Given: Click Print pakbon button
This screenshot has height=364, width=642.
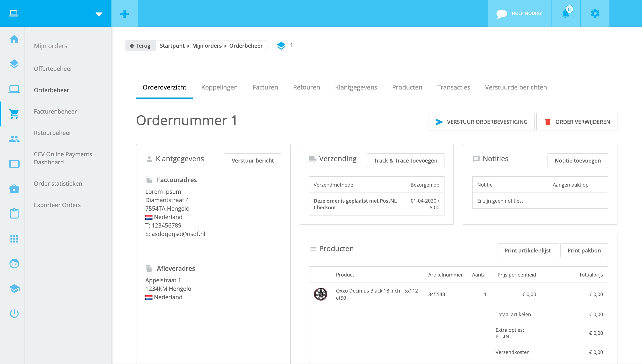Looking at the screenshot, I should pos(584,250).
